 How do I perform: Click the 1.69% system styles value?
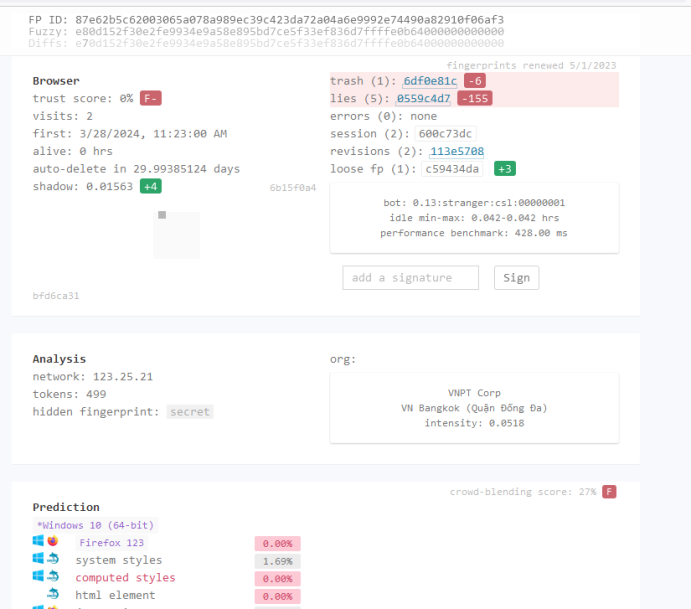278,561
